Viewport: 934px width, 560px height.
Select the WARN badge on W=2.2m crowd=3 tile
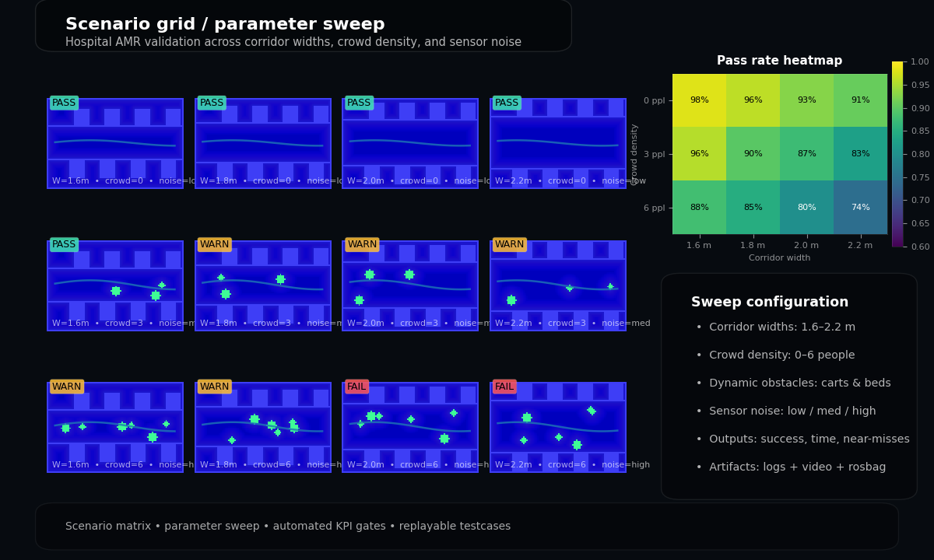coord(508,244)
